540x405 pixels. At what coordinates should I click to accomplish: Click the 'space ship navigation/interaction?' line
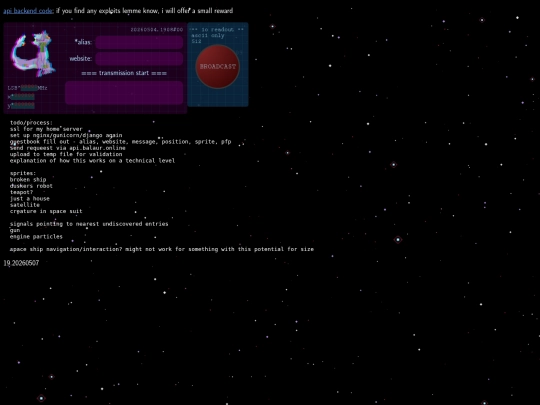(x=162, y=249)
